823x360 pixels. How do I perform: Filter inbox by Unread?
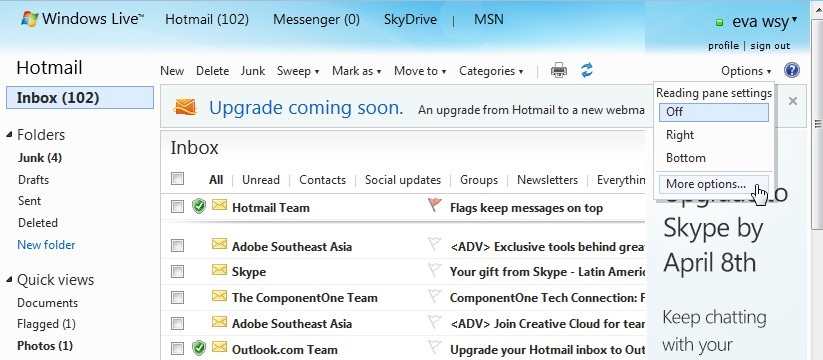pyautogui.click(x=260, y=180)
